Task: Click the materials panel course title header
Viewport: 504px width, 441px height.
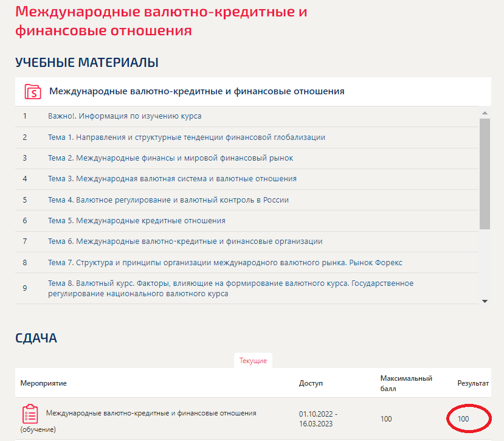Action: [197, 91]
